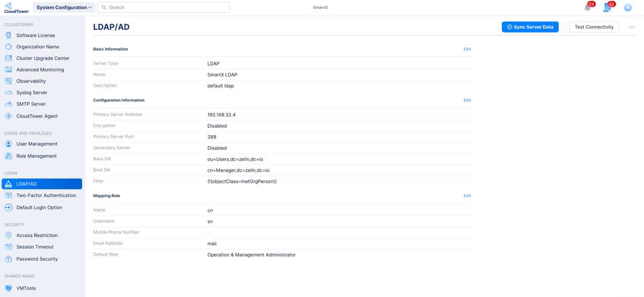This screenshot has height=297, width=644.
Task: Expand the System Configuration dropdown
Action: (64, 8)
